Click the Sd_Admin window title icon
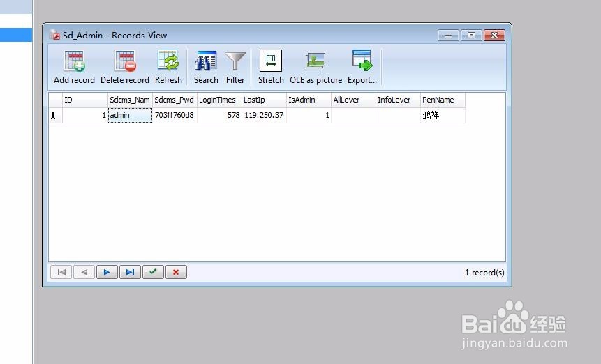This screenshot has width=601, height=364. [x=55, y=35]
